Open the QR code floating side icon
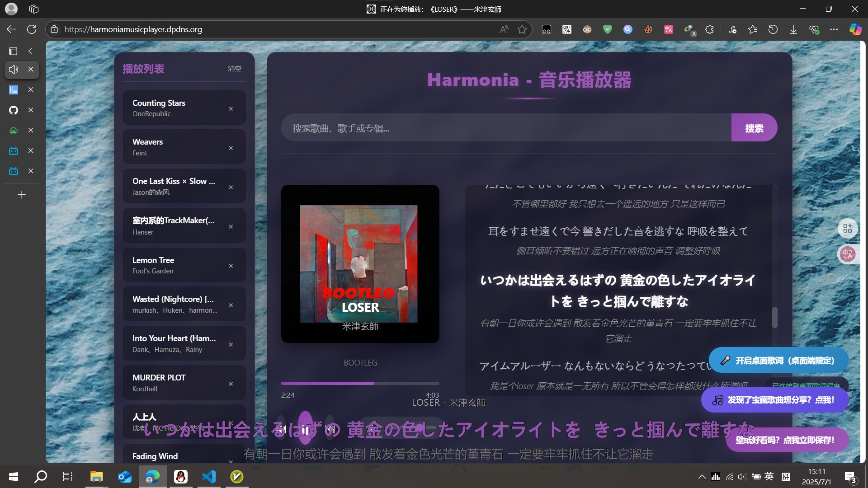 (x=847, y=229)
